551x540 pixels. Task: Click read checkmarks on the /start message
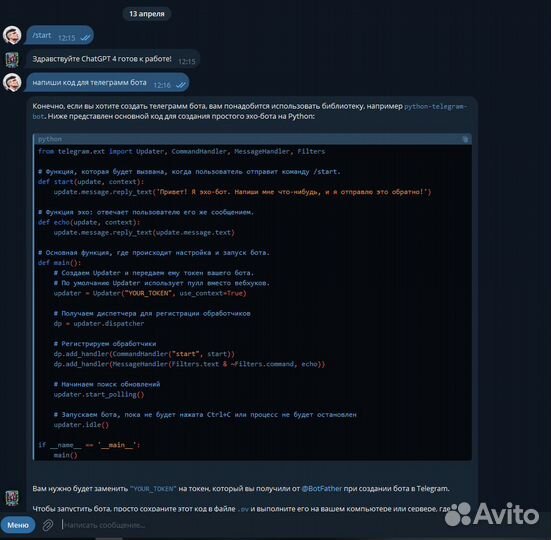(x=85, y=38)
